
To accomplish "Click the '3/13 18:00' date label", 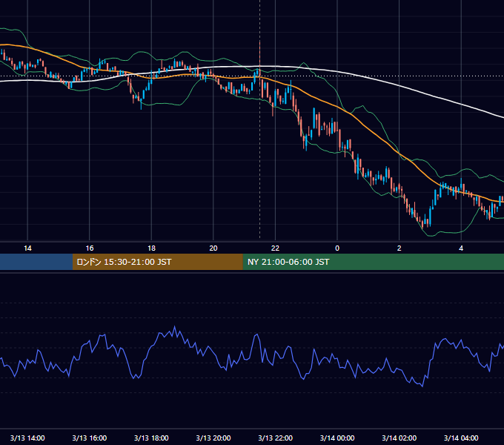I will click(x=151, y=438).
